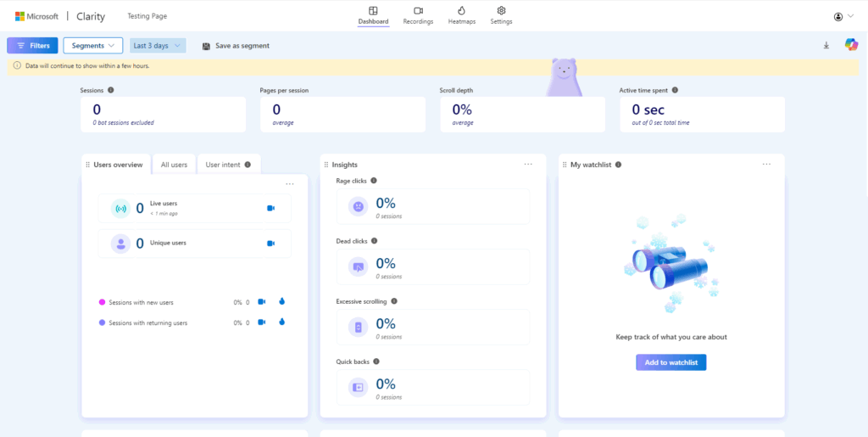Screen dimensions: 868x437
Task: Click the download icon
Action: [826, 46]
